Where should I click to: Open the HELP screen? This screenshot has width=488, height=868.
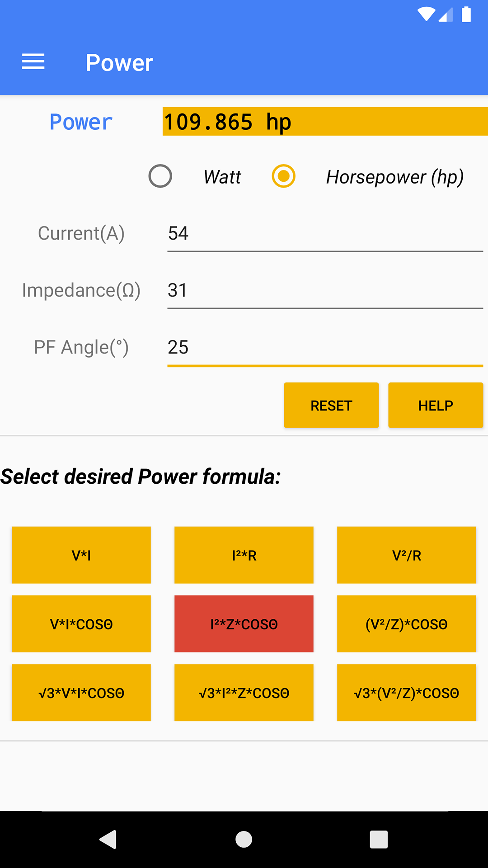point(435,405)
